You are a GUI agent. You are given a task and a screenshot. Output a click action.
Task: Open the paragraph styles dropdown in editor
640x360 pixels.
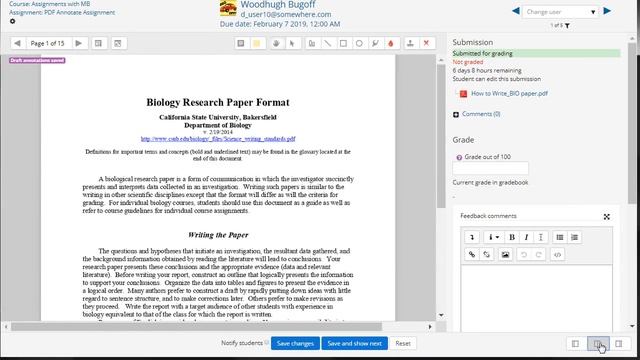tap(493, 237)
